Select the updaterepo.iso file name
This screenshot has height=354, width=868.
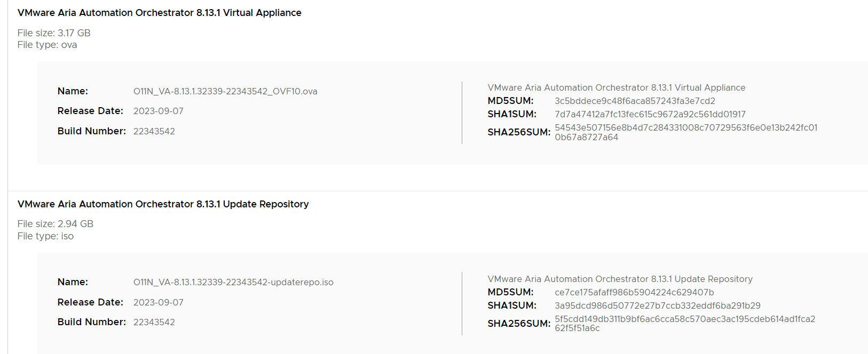click(x=233, y=282)
